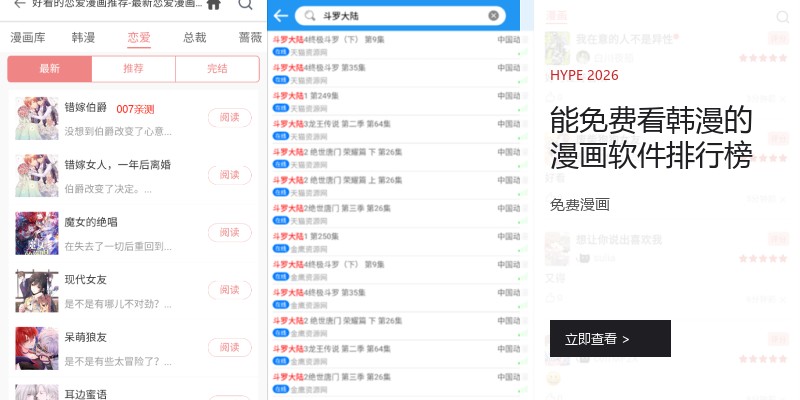Screen dimensions: 800x400
Task: Click 阅读 for 错嫁女人,一年后离婚
Action: 230,175
